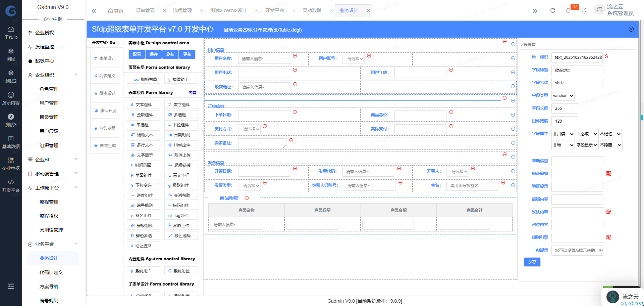Select the 单选框 radio component
The height and width of the screenshot is (306, 644).
coord(143,125)
